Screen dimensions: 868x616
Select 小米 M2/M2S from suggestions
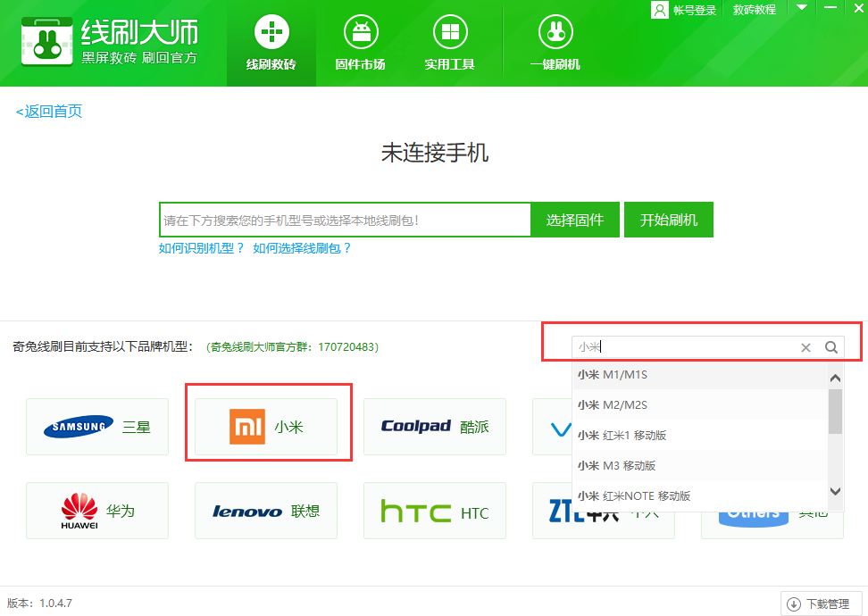(x=700, y=405)
